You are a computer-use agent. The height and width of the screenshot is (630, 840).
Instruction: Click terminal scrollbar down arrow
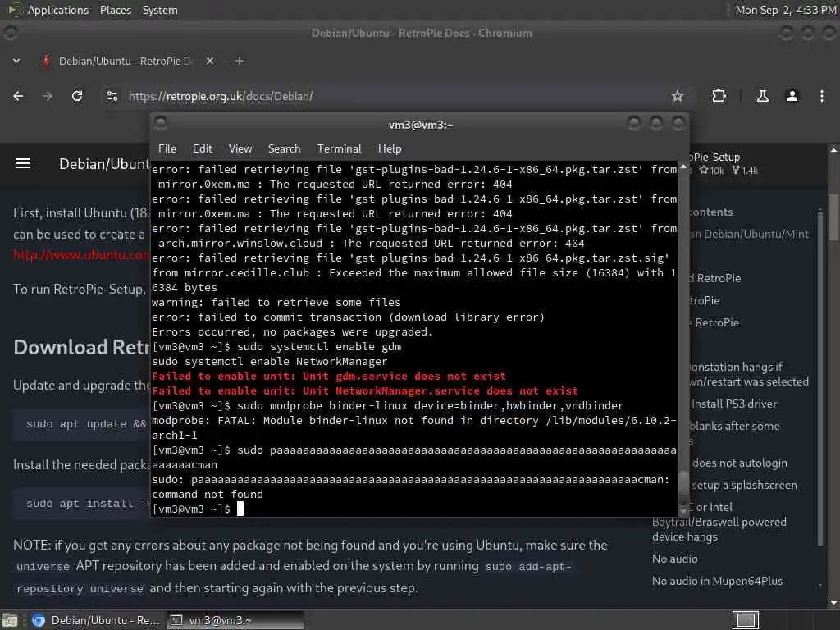point(683,511)
